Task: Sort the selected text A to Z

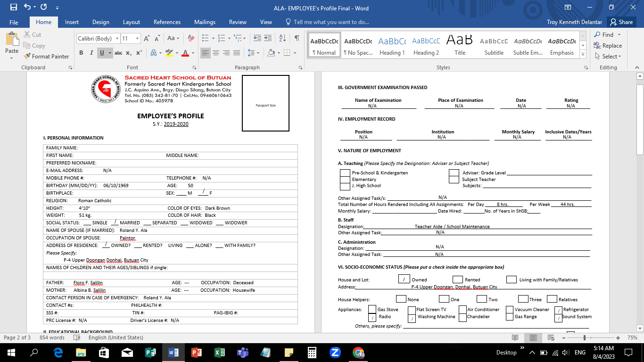Action: [282, 38]
